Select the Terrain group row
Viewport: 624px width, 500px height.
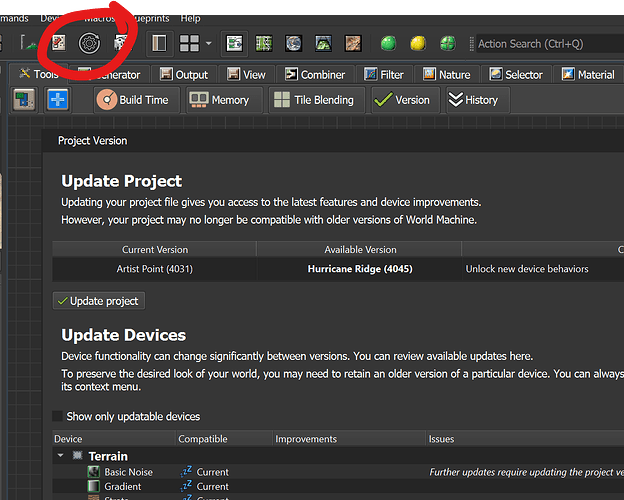[338, 456]
